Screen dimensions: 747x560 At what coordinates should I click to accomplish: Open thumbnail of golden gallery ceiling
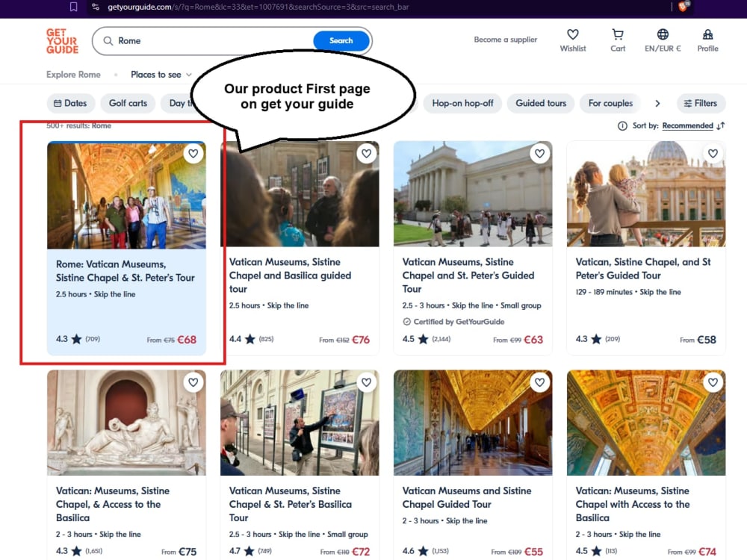pyautogui.click(x=646, y=423)
